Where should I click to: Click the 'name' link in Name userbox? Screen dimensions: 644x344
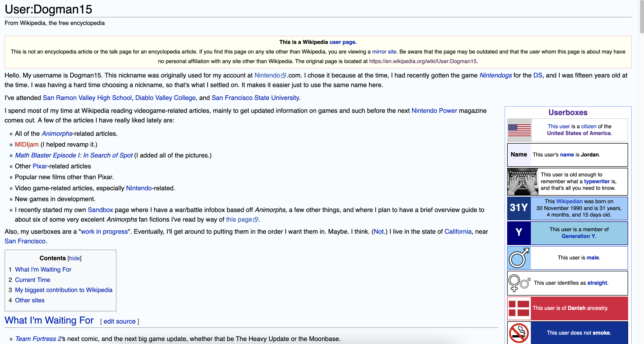tap(567, 155)
